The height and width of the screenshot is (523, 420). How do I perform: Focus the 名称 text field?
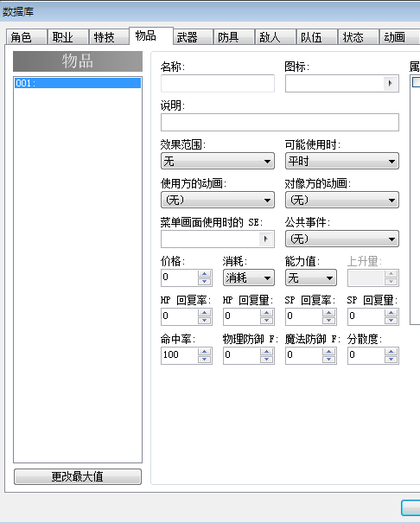click(218, 83)
